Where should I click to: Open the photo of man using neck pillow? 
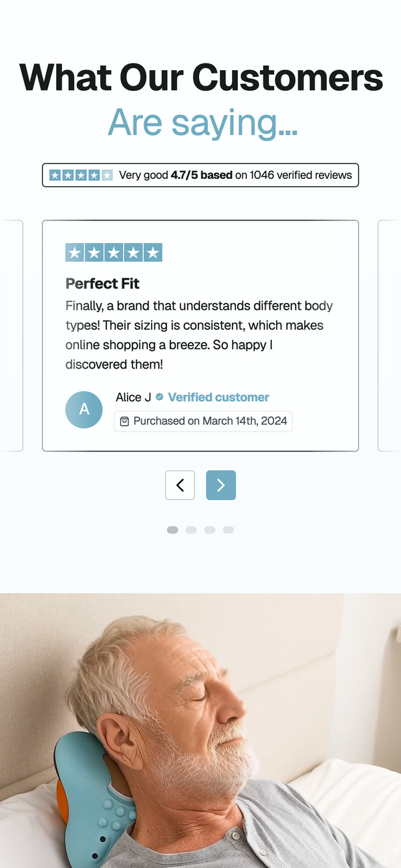point(200,730)
